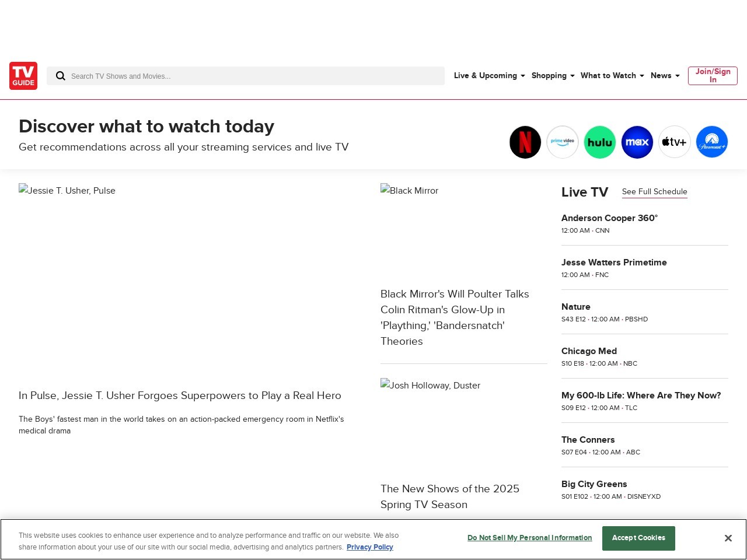Open the TV Guide home logo

(23, 76)
